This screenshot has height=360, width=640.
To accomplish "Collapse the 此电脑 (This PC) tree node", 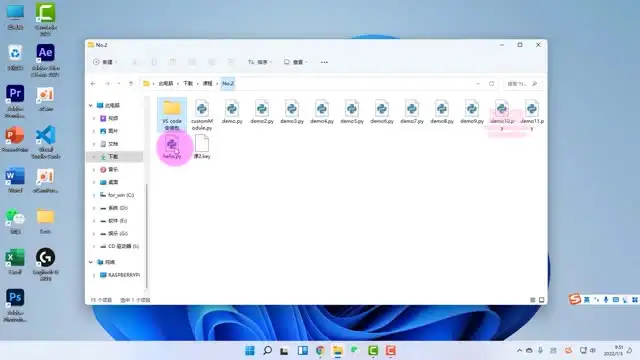I will click(x=91, y=105).
